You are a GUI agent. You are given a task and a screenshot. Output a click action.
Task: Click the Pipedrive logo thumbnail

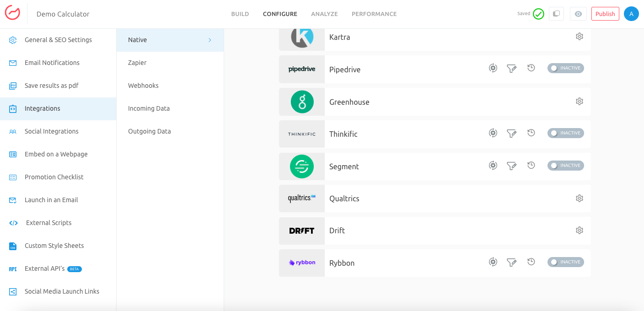click(x=302, y=70)
